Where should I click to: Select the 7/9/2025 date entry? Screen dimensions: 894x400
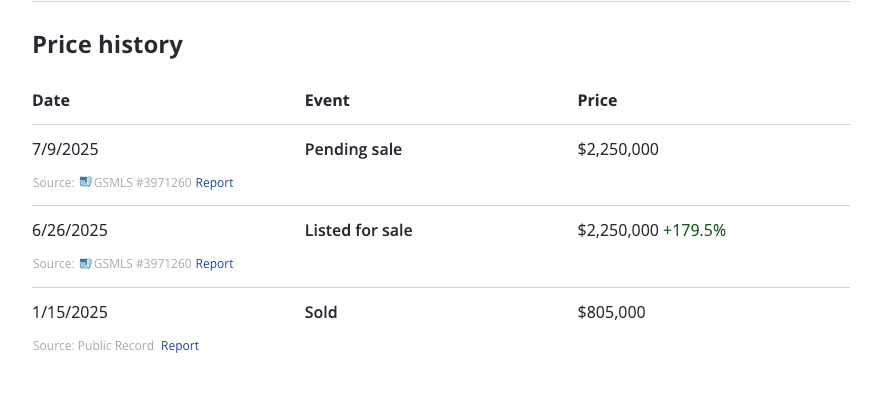pyautogui.click(x=66, y=149)
